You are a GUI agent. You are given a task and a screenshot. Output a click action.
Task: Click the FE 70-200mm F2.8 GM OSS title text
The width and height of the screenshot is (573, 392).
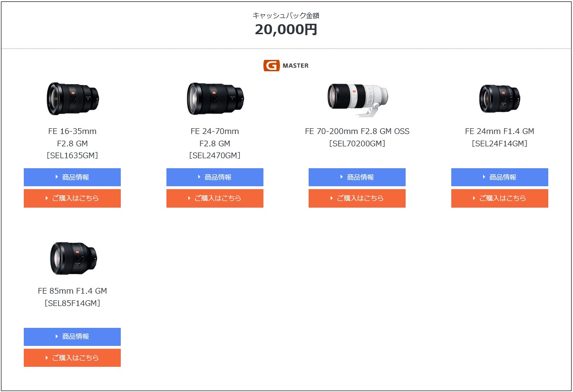tap(357, 131)
